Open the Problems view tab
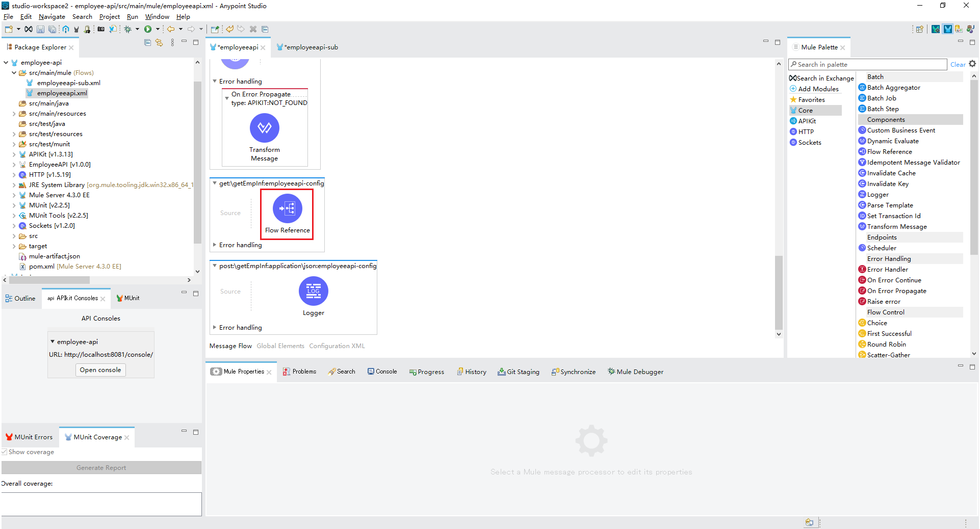Viewport: 980px width, 529px height. pos(300,372)
